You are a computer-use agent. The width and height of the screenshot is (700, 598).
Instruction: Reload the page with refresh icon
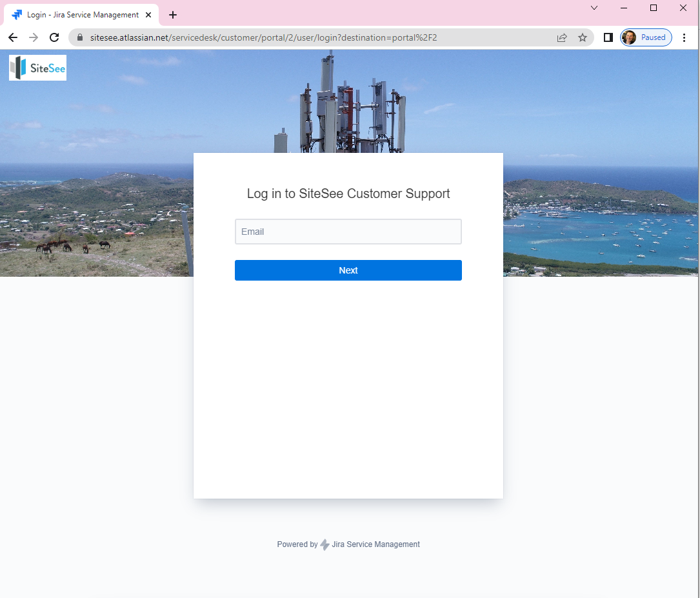tap(54, 37)
